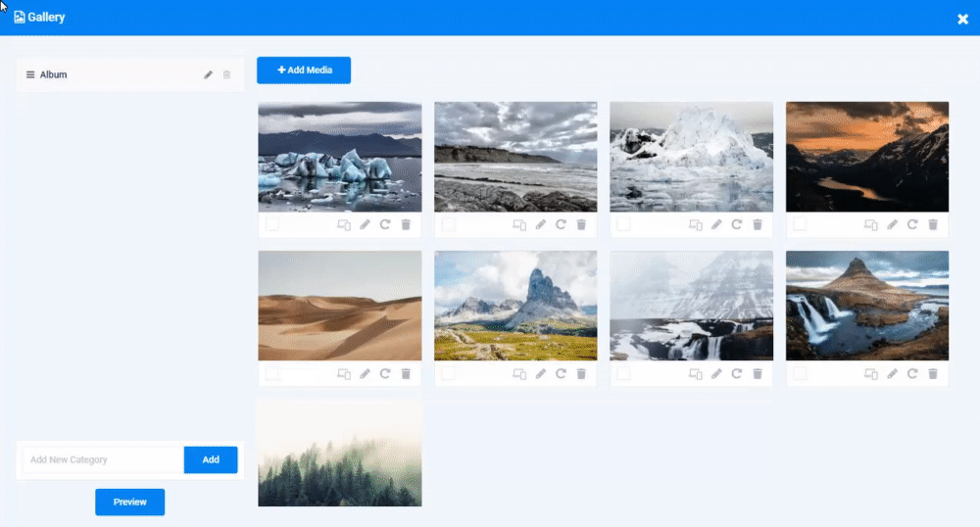
Task: Tick the checkbox under the green meadow peak image
Action: [x=448, y=373]
